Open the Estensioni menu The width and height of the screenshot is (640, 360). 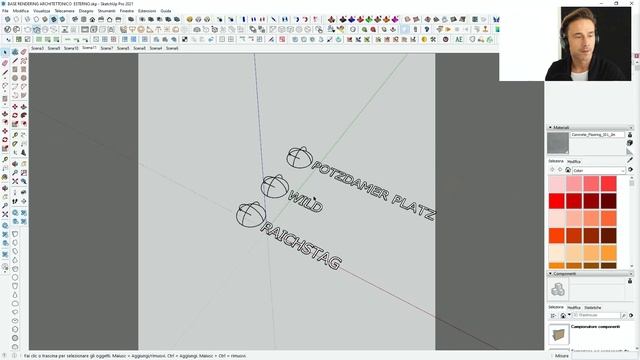click(x=147, y=11)
